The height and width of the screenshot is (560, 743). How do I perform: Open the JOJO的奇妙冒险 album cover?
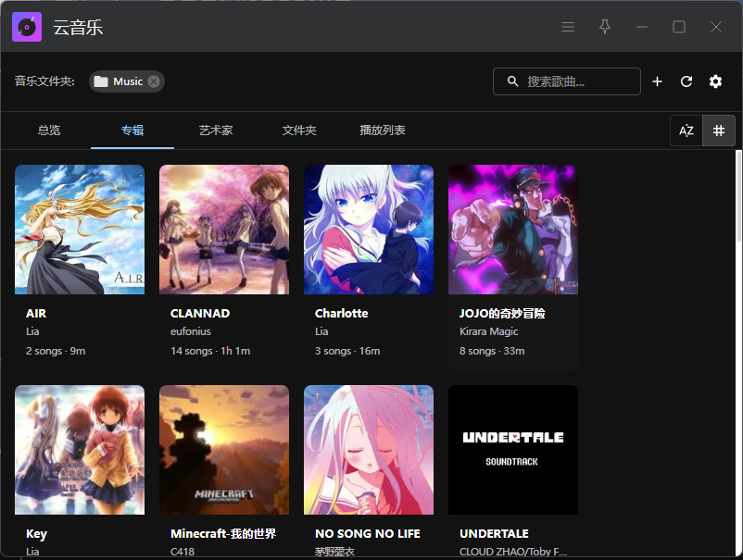tap(513, 230)
